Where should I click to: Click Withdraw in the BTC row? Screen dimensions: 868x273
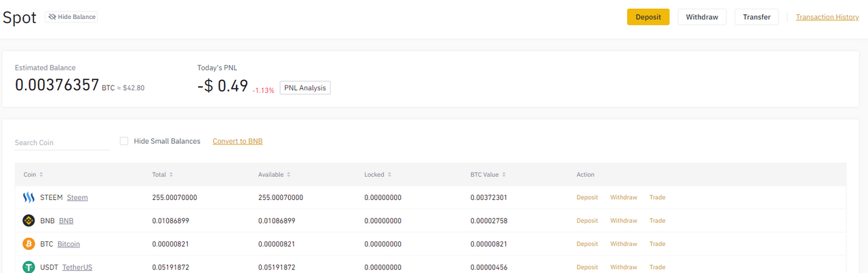tap(624, 244)
